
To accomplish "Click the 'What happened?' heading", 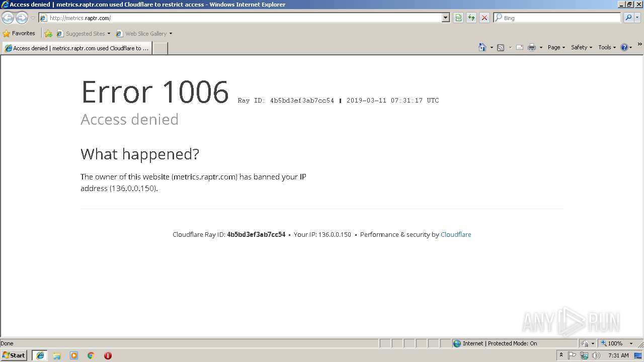I will (x=140, y=154).
